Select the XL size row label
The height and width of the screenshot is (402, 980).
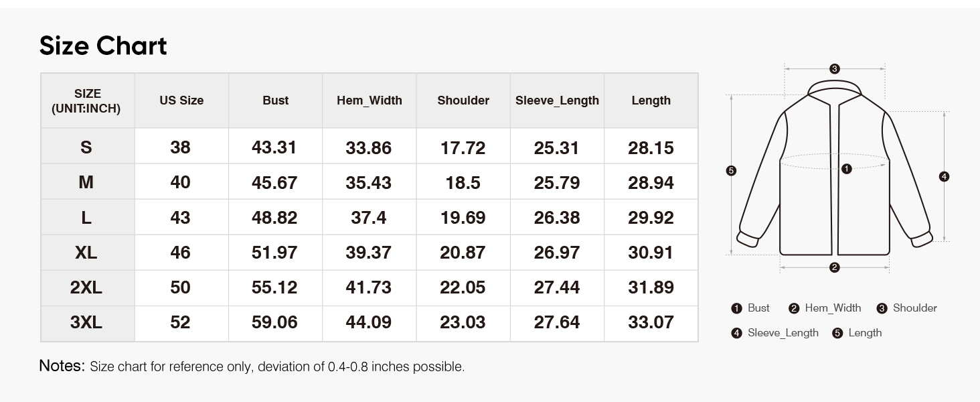point(86,253)
